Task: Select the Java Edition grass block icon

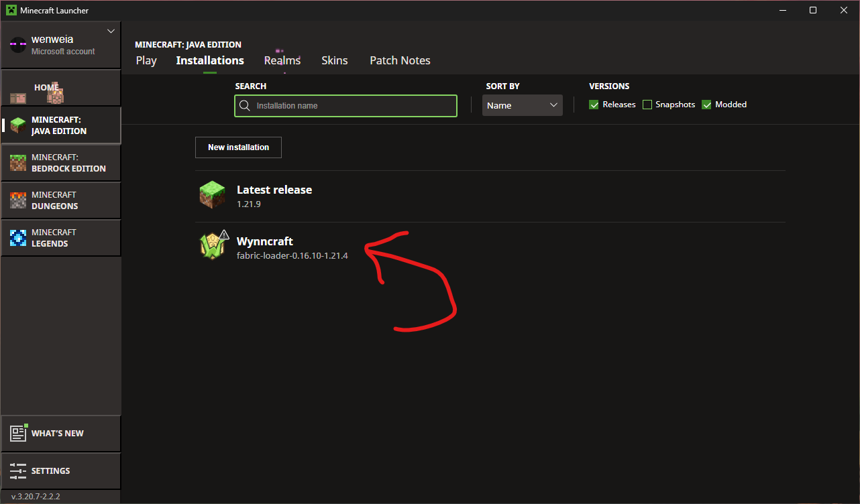Action: [18, 125]
